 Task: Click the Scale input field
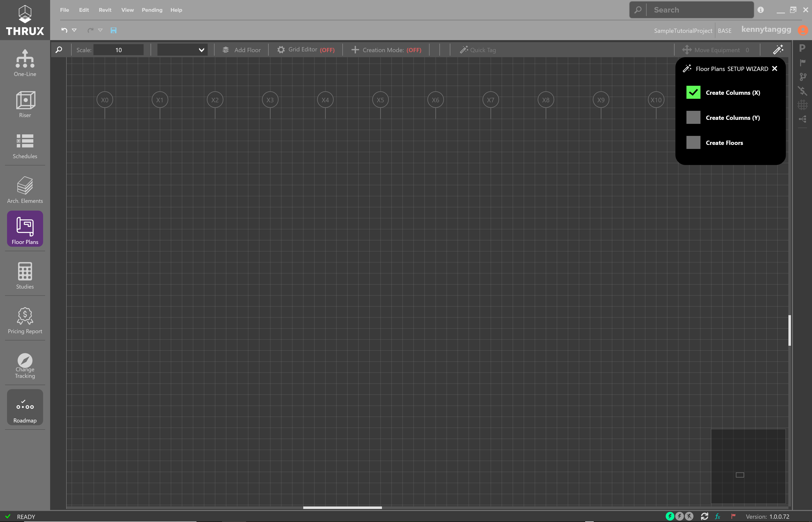[119, 50]
